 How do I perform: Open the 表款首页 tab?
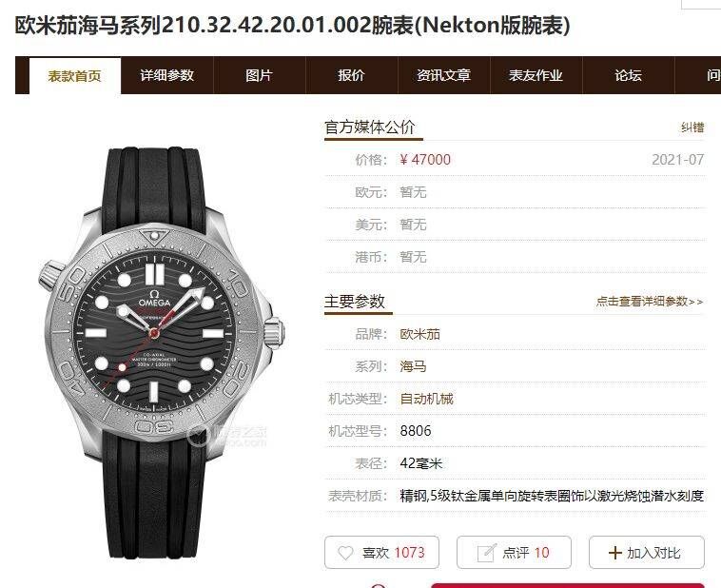[x=75, y=76]
